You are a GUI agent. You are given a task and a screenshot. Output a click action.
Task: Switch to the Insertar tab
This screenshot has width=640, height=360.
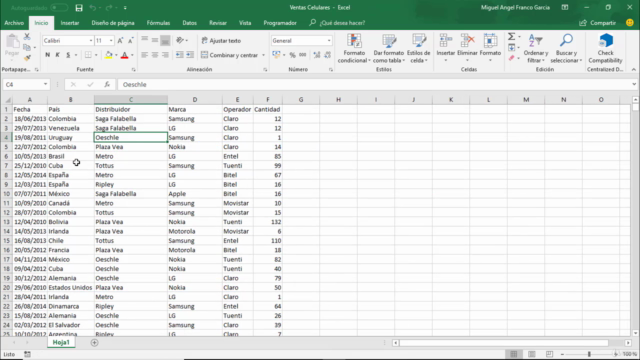point(70,23)
